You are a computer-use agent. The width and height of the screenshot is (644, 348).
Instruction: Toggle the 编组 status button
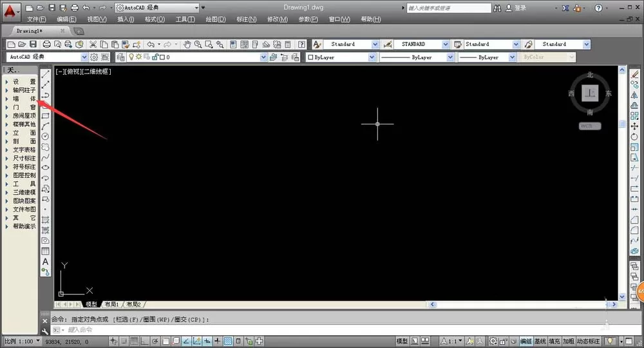coord(526,341)
